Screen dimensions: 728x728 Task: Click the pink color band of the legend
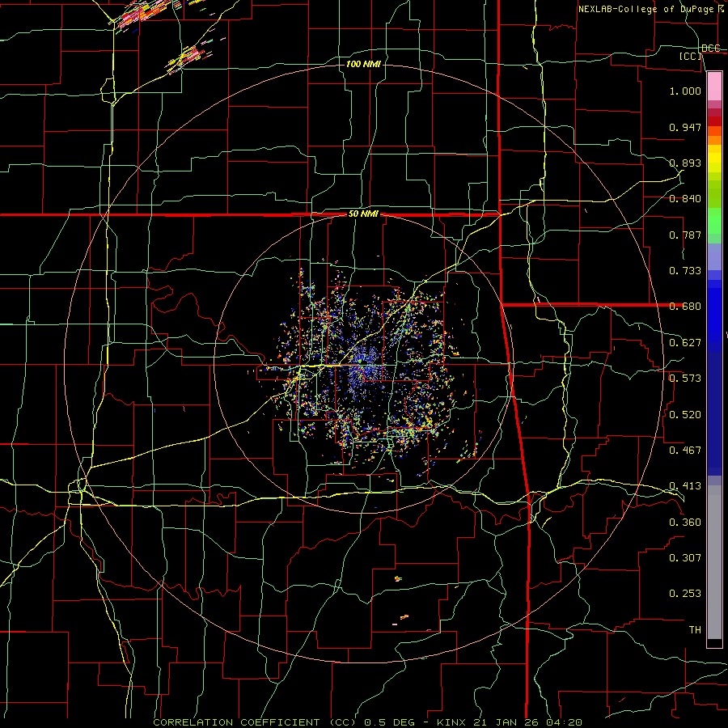pyautogui.click(x=714, y=86)
